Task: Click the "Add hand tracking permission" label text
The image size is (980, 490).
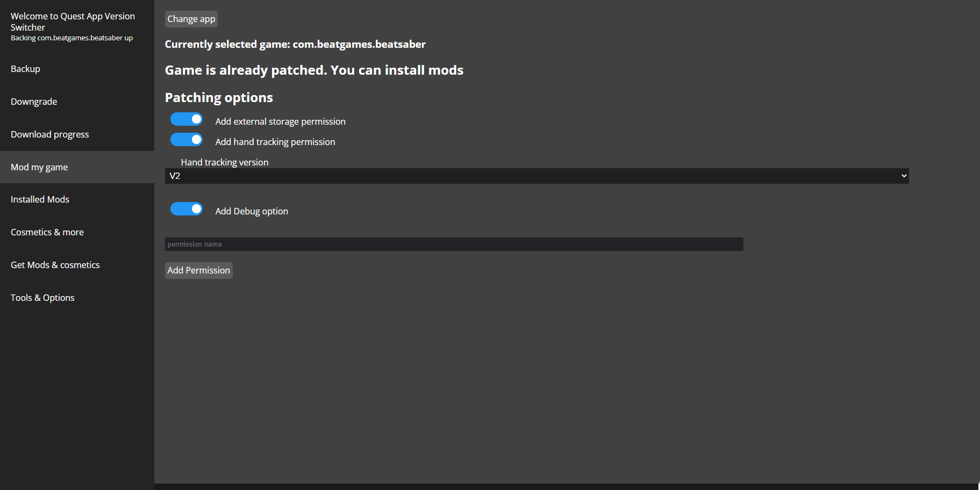Action: (275, 142)
